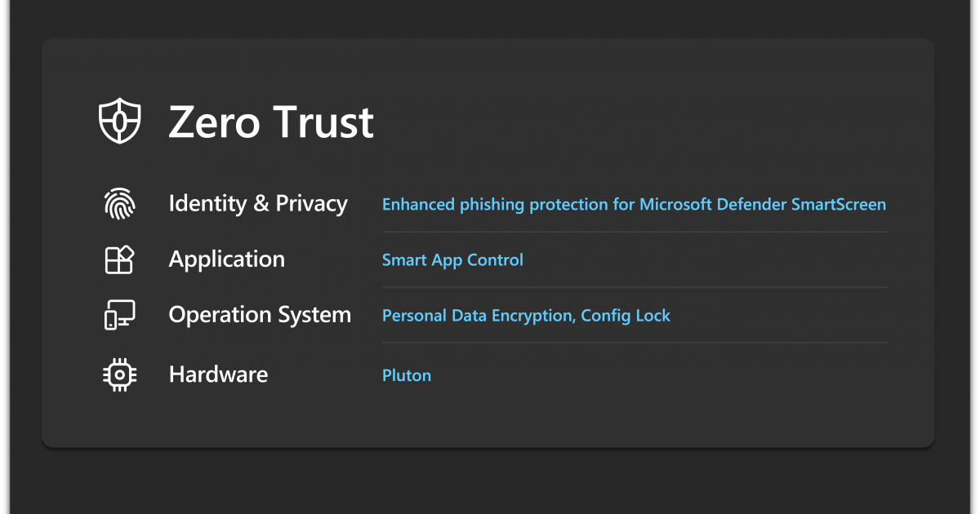The height and width of the screenshot is (514, 980).
Task: Open the Pluton link
Action: tap(407, 375)
